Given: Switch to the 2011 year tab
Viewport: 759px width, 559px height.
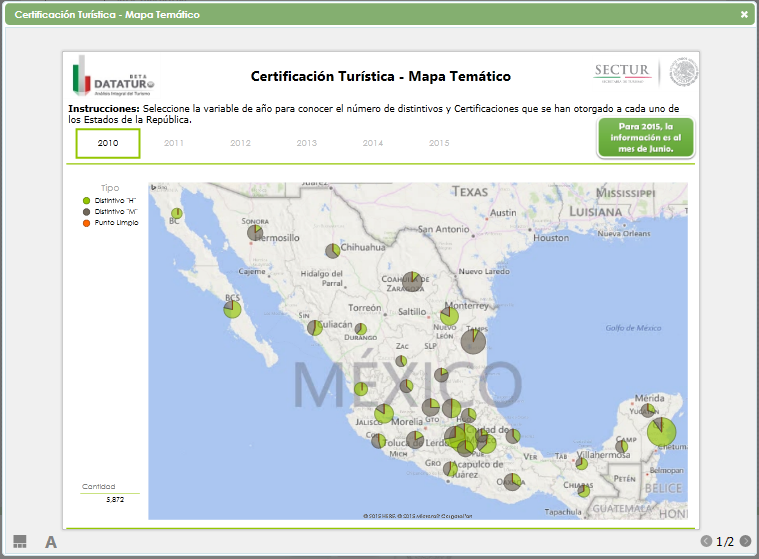Looking at the screenshot, I should (x=174, y=144).
